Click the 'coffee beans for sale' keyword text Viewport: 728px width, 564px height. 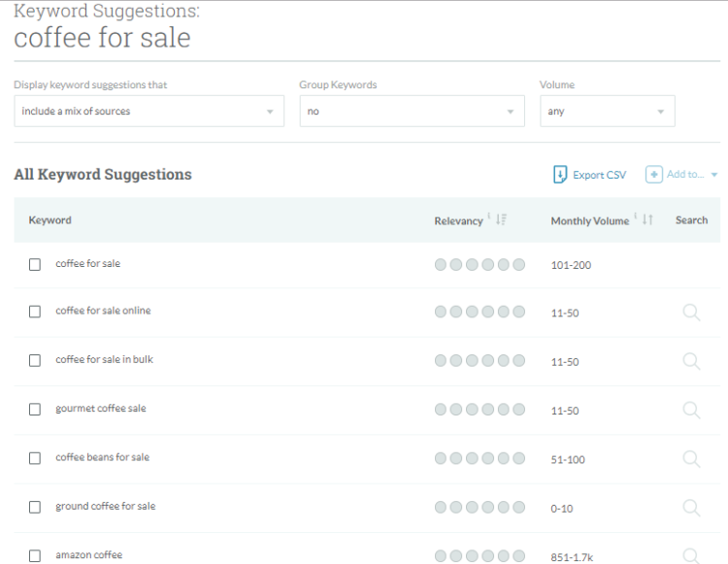coord(102,457)
